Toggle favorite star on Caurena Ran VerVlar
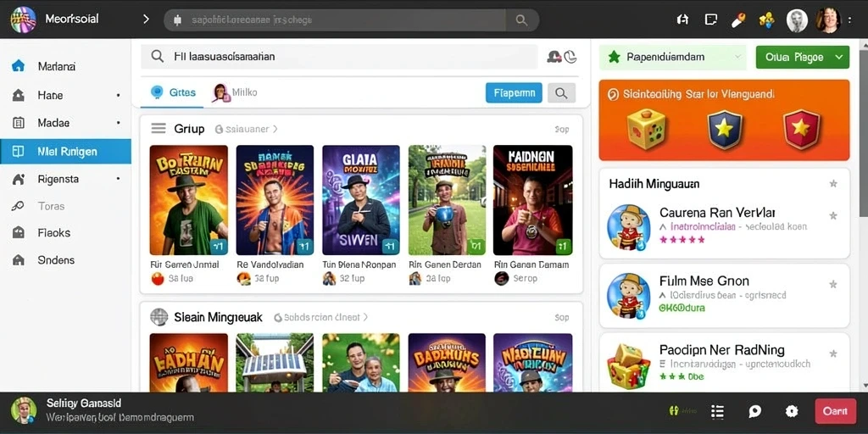This screenshot has width=868, height=434. point(832,215)
